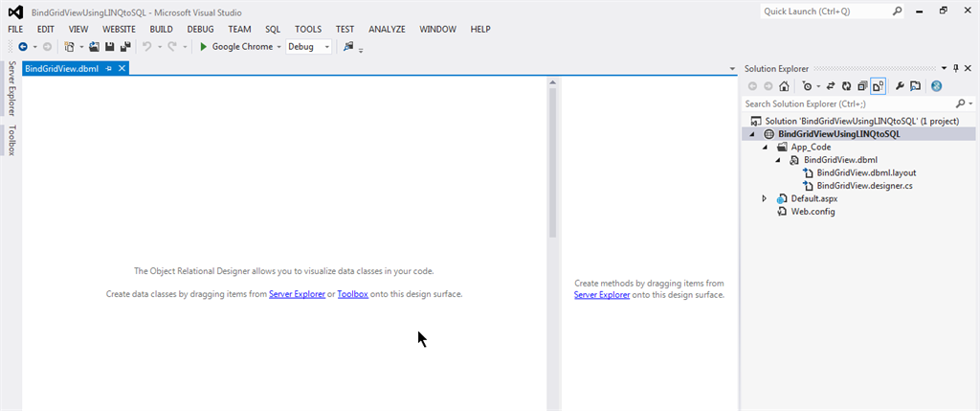980x411 pixels.
Task: Click the Redo toolbar icon
Action: (172, 46)
